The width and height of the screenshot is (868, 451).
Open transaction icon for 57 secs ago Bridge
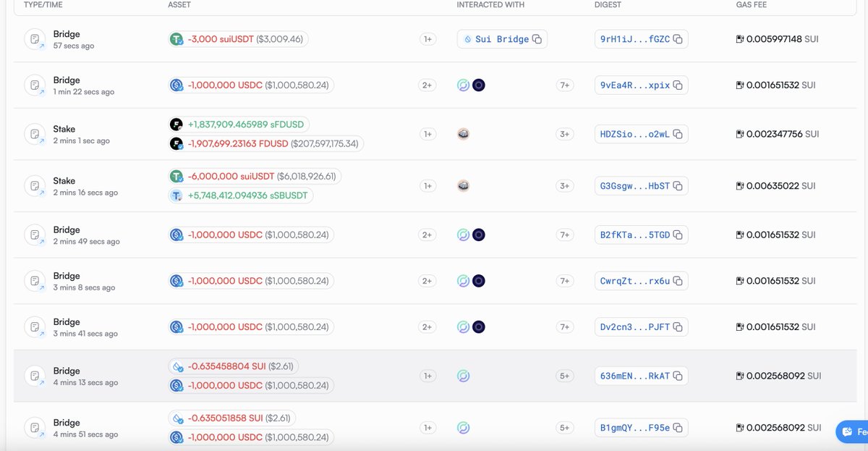[x=35, y=39]
